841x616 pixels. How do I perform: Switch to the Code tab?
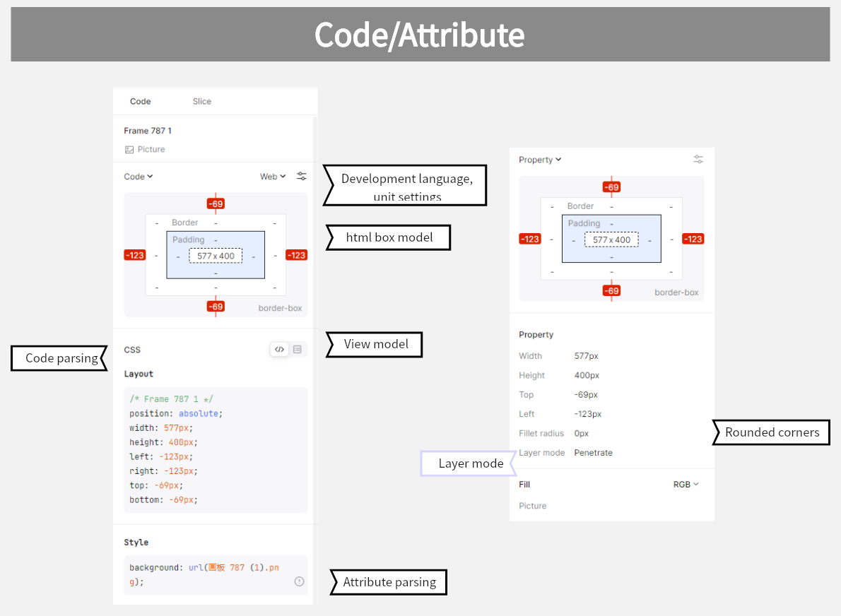(x=140, y=101)
